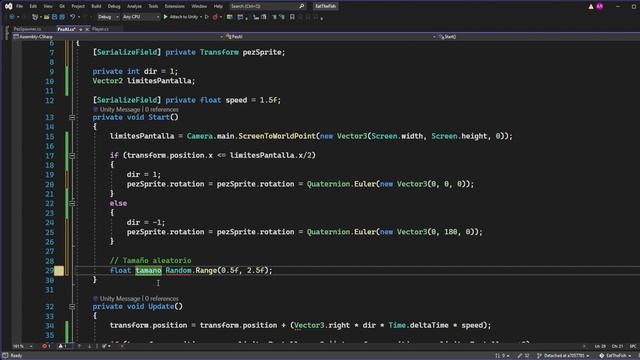This screenshot has height=360, width=640.
Task: Click the 'Ready' status bar text
Action: 16,356
